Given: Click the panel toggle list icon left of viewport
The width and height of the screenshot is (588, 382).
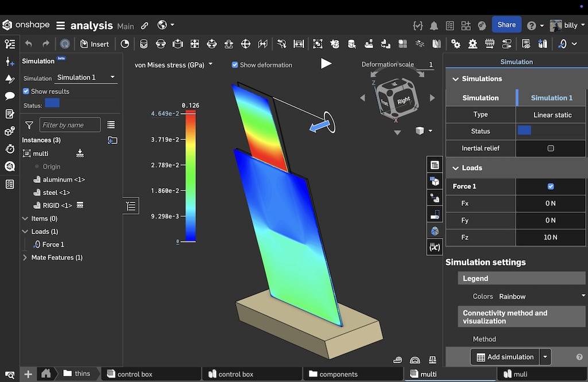Looking at the screenshot, I should 131,206.
